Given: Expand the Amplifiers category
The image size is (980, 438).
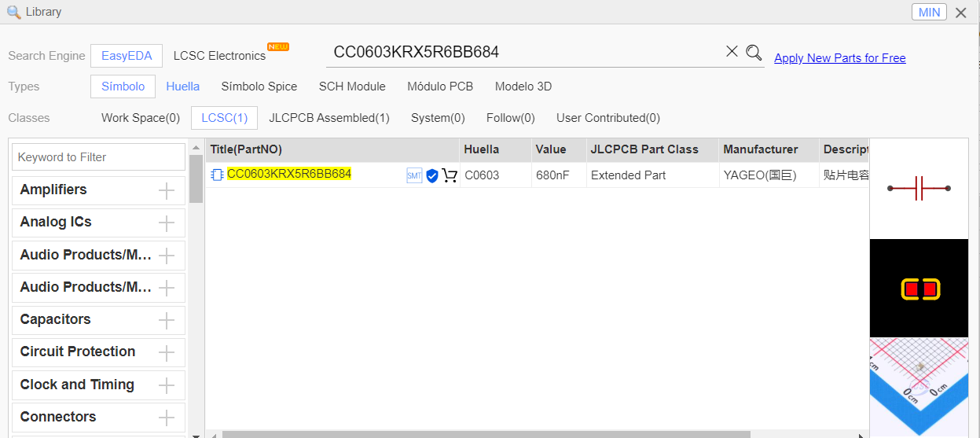Looking at the screenshot, I should pyautogui.click(x=167, y=190).
